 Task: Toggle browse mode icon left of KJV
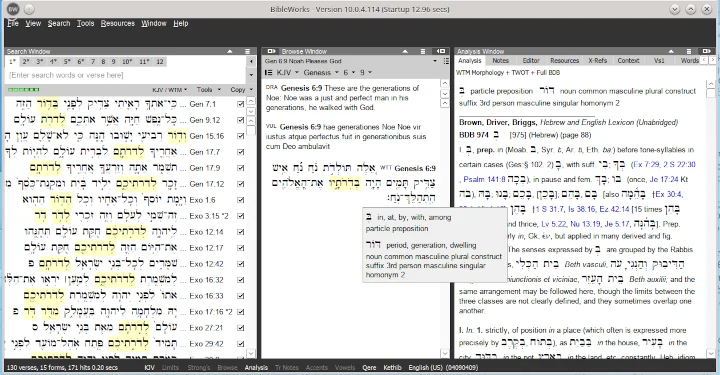269,73
